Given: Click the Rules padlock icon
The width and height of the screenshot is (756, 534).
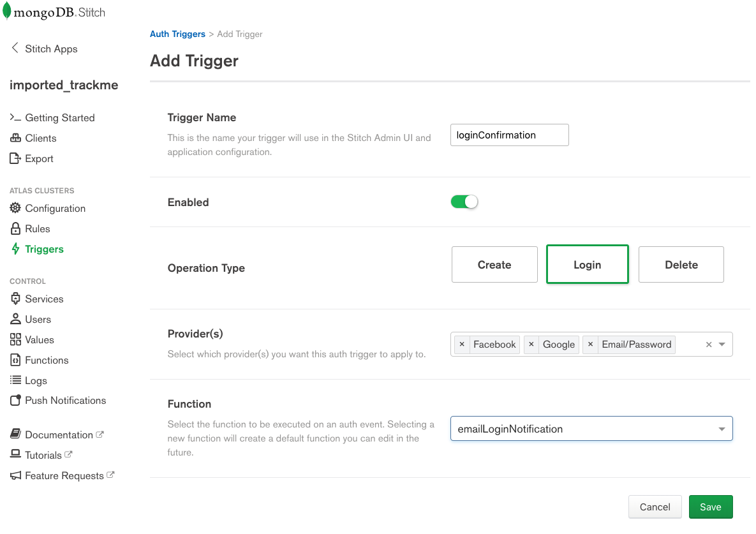Looking at the screenshot, I should click(15, 228).
